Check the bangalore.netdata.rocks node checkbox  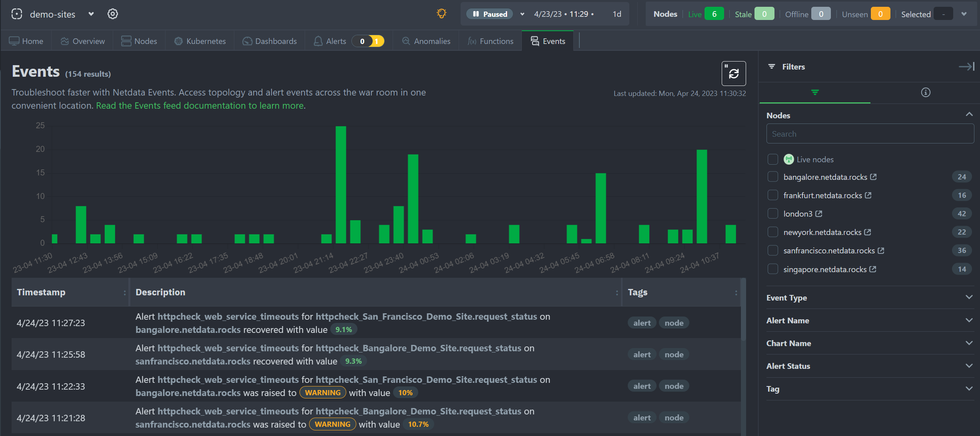tap(773, 177)
